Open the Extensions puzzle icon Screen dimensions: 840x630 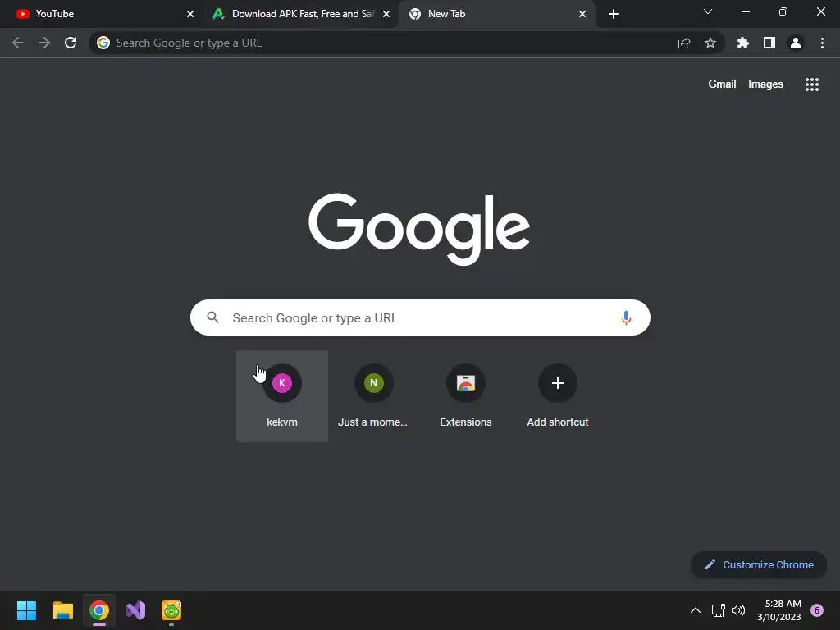[743, 43]
